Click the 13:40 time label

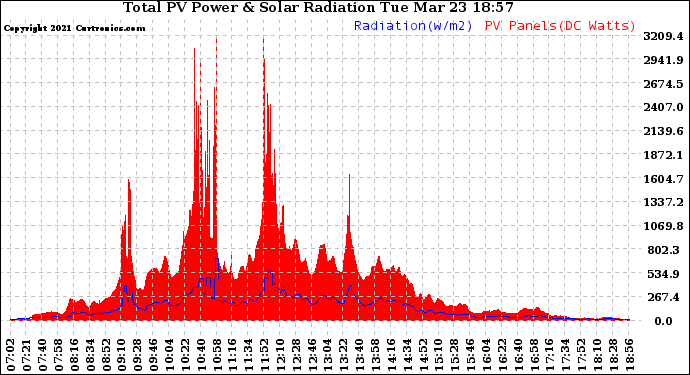coord(360,355)
